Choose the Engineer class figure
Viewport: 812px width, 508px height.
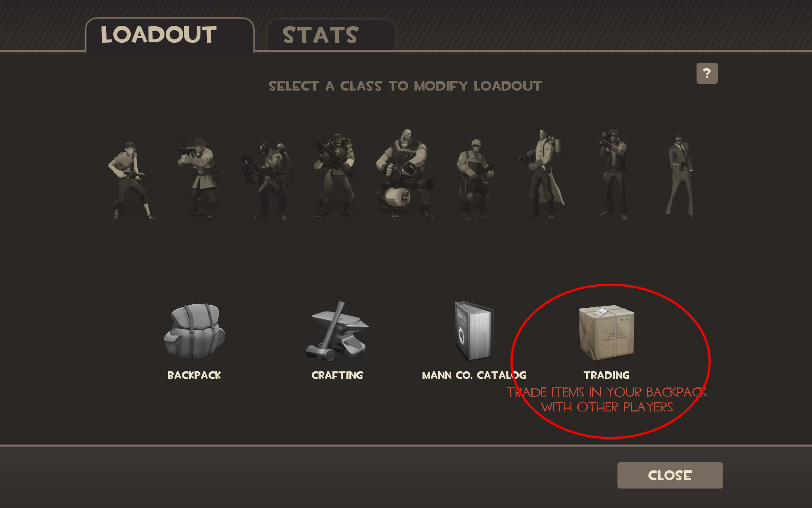point(475,179)
